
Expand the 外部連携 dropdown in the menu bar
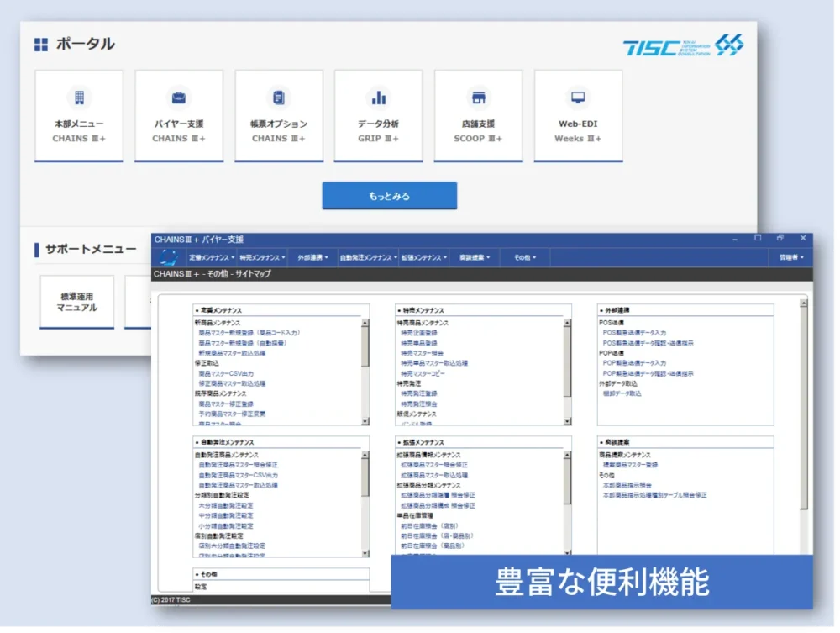[312, 258]
